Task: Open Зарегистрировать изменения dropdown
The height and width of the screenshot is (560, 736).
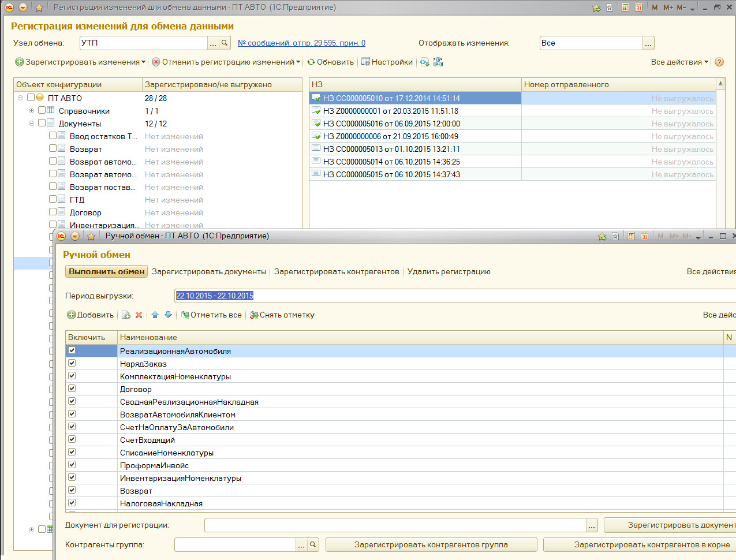Action: pyautogui.click(x=80, y=62)
